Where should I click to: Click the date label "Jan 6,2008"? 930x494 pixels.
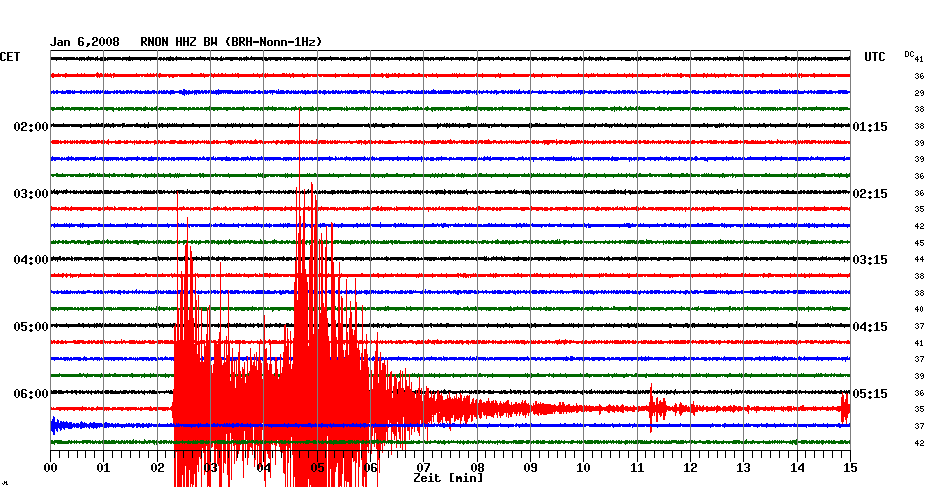[x=84, y=42]
